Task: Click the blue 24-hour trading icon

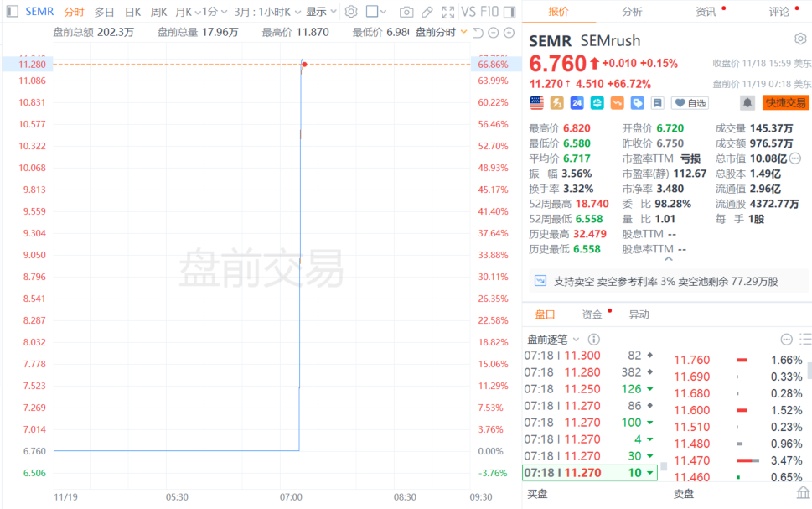Action: click(x=577, y=103)
